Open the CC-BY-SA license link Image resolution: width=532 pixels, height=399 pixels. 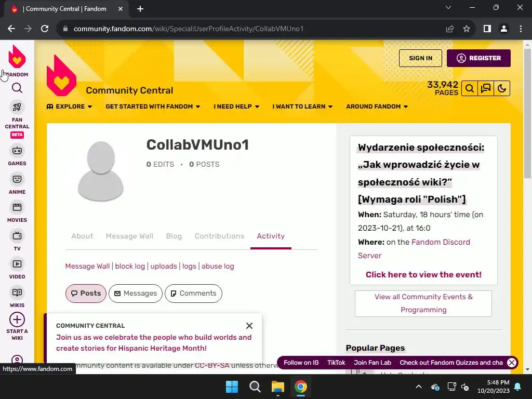coord(212,366)
